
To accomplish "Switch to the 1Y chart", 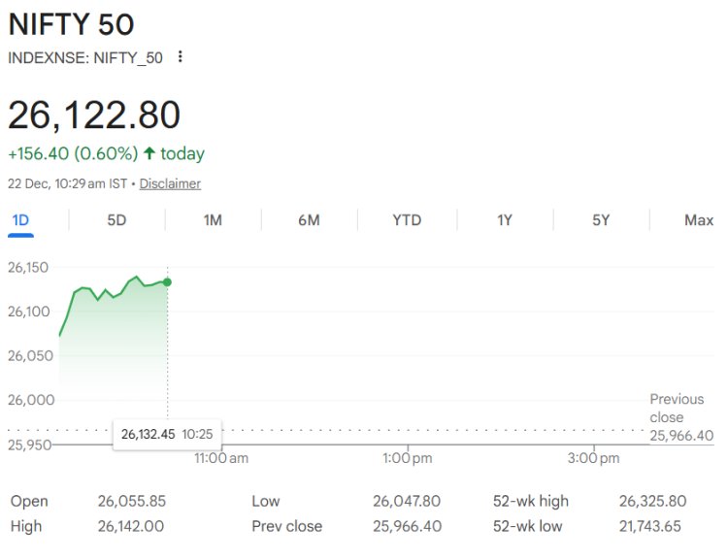I will (505, 220).
